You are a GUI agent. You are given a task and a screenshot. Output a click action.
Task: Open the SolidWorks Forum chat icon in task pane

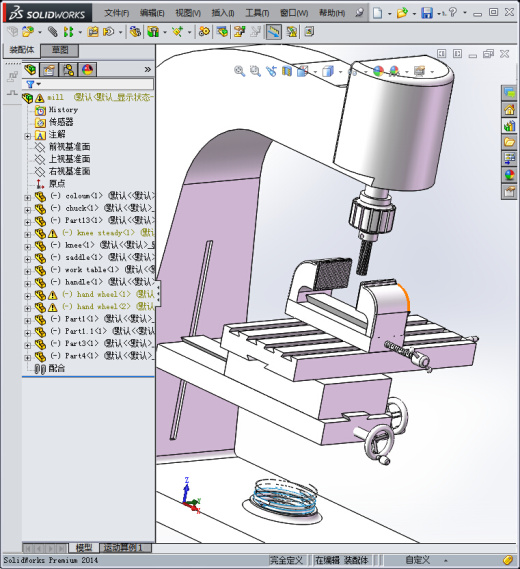click(x=509, y=93)
